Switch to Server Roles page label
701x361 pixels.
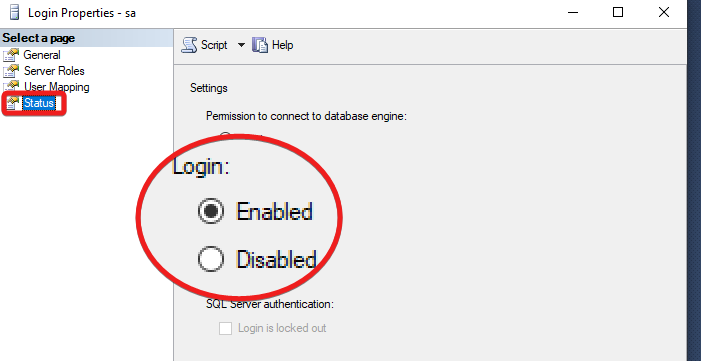54,71
